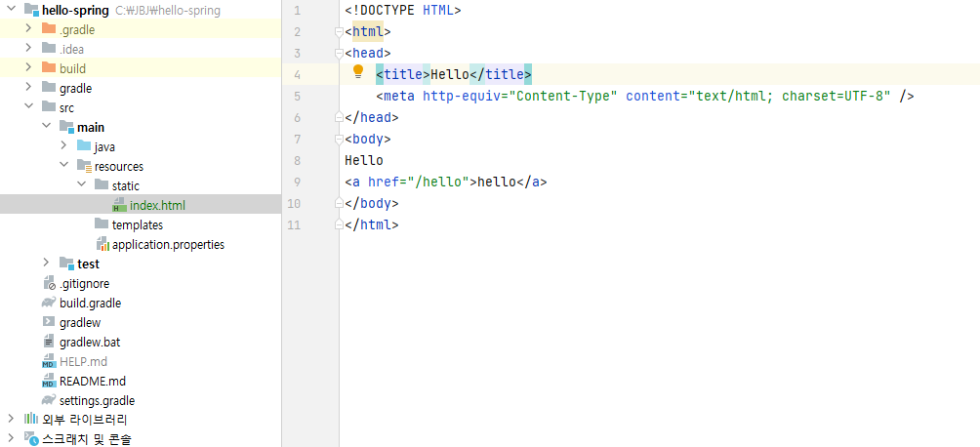Viewport: 980px width, 447px height.
Task: Click the src folder icon
Action: point(49,107)
